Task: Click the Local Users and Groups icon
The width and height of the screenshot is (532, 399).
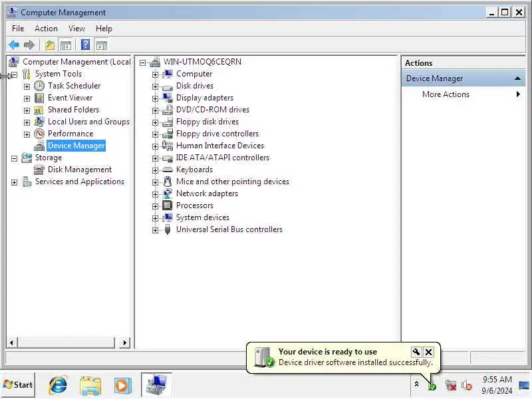Action: coord(39,122)
